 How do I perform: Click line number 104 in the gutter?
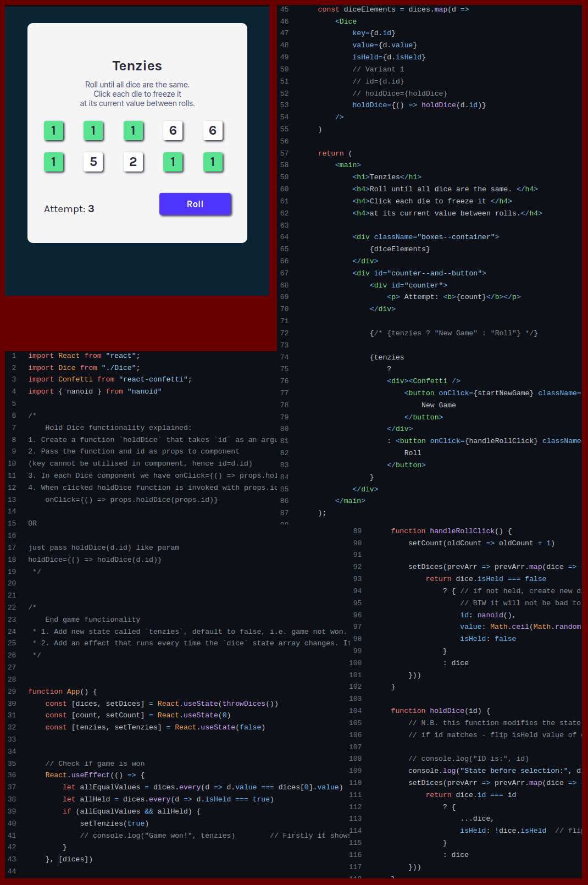(355, 711)
